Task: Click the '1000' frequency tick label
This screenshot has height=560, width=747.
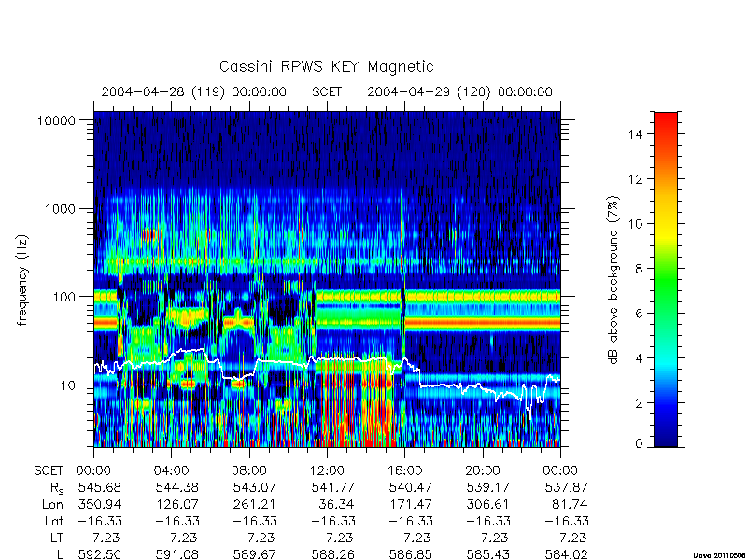Action: point(61,209)
